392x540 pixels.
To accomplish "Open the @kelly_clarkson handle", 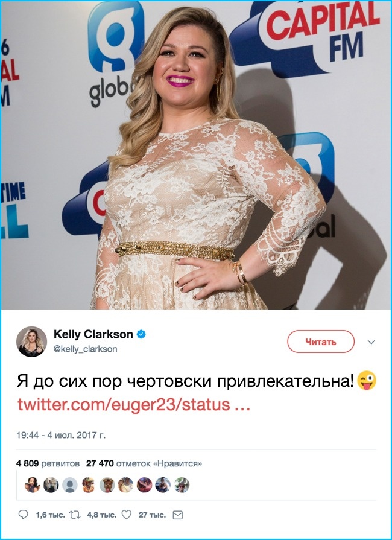I will click(86, 349).
